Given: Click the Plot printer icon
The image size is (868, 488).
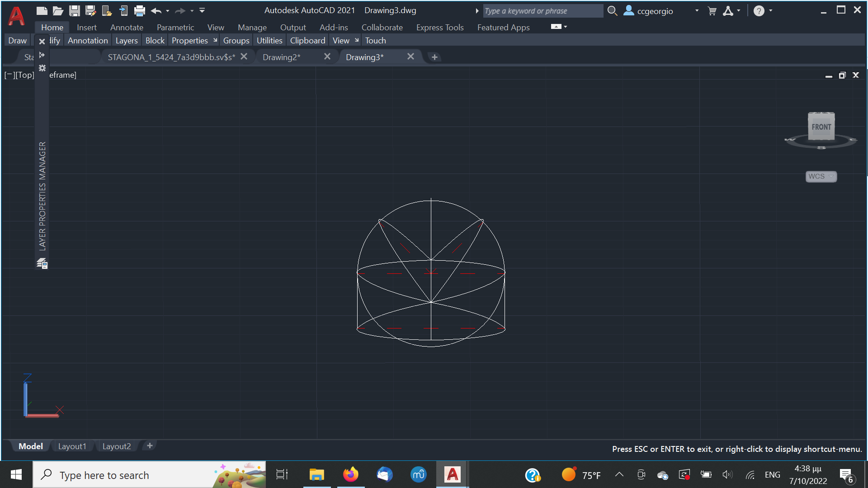Looking at the screenshot, I should click(140, 11).
